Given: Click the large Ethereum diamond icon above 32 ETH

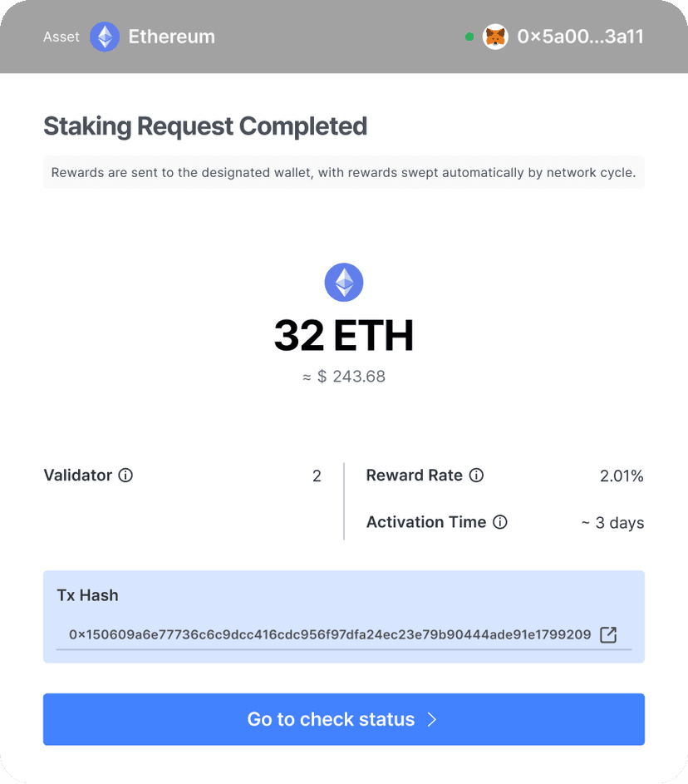Looking at the screenshot, I should 343,282.
